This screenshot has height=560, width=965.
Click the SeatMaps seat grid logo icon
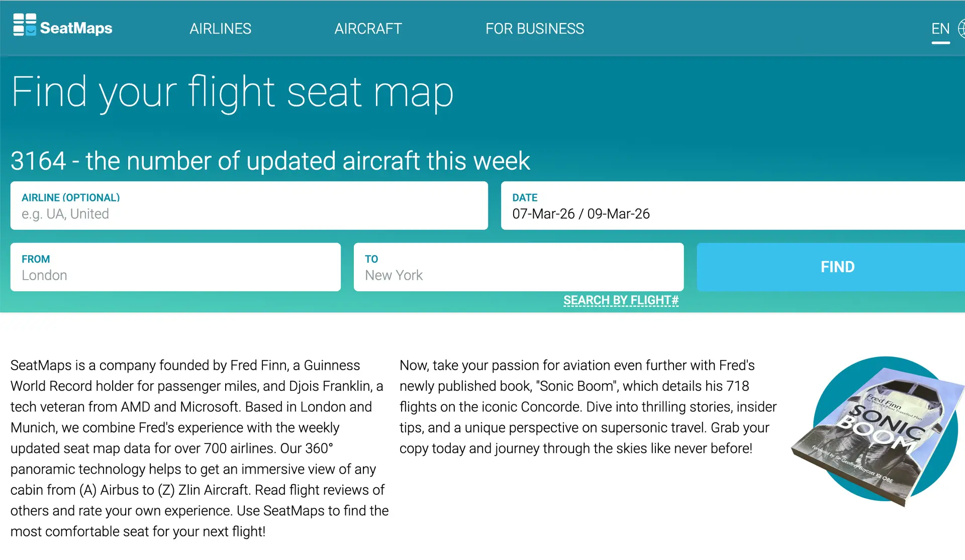point(24,24)
